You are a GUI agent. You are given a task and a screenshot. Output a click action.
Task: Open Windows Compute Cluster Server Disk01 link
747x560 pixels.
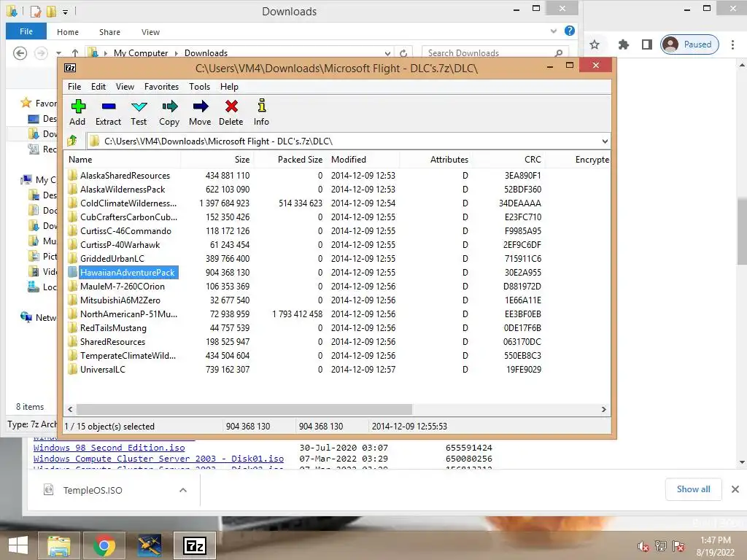point(158,459)
